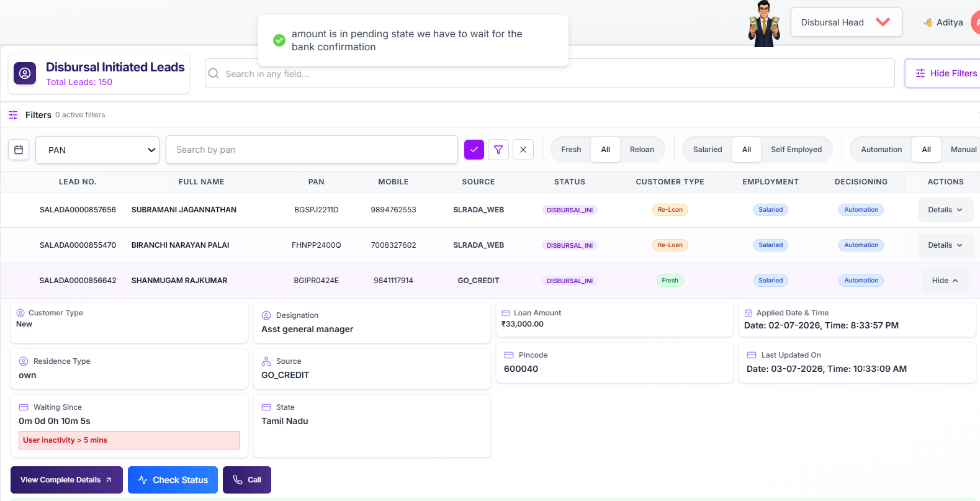Viewport: 980px width, 501px height.
Task: Click the Disbursal Initiated Leads user icon
Action: click(x=25, y=73)
